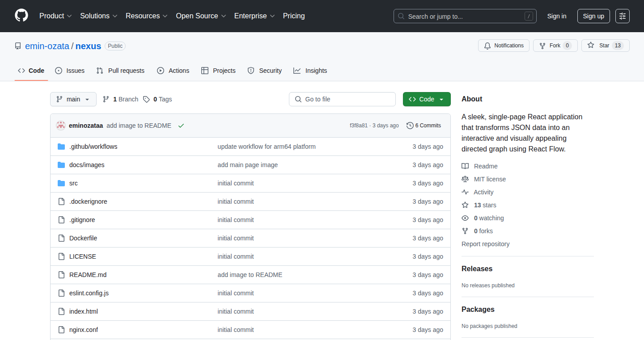Click the book icon next to Readme
This screenshot has height=340, width=644.
(x=465, y=166)
